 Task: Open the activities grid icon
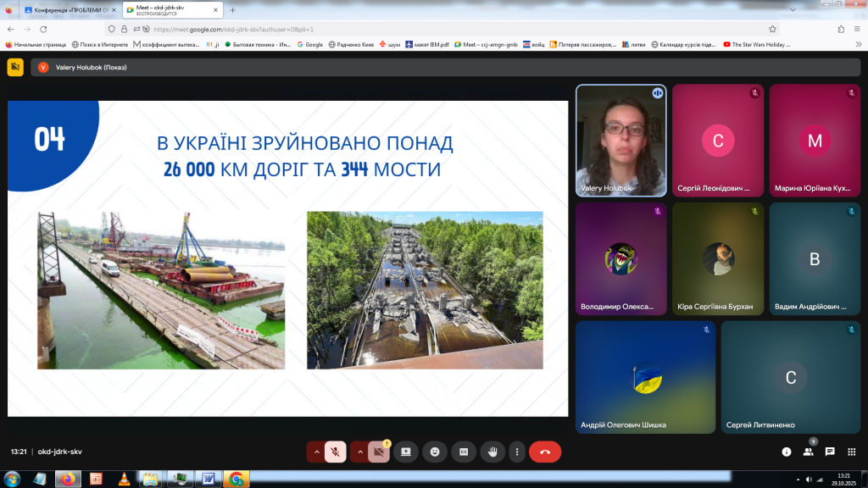point(851,452)
